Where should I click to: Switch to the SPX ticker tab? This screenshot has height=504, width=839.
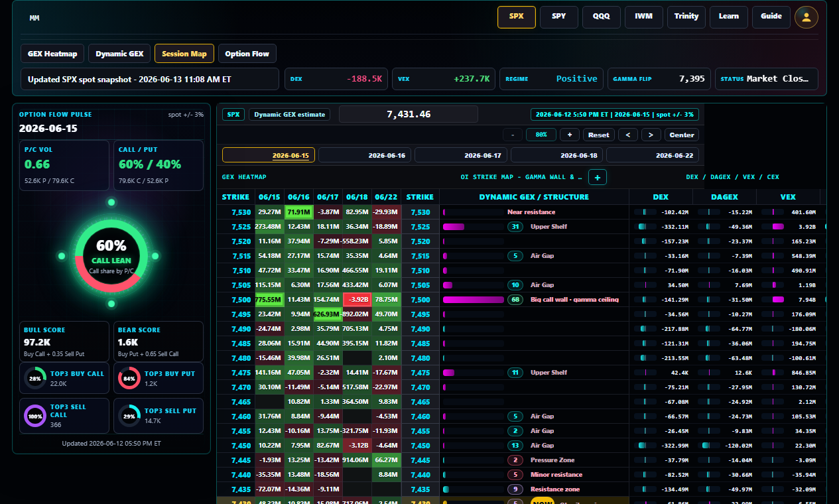(517, 17)
